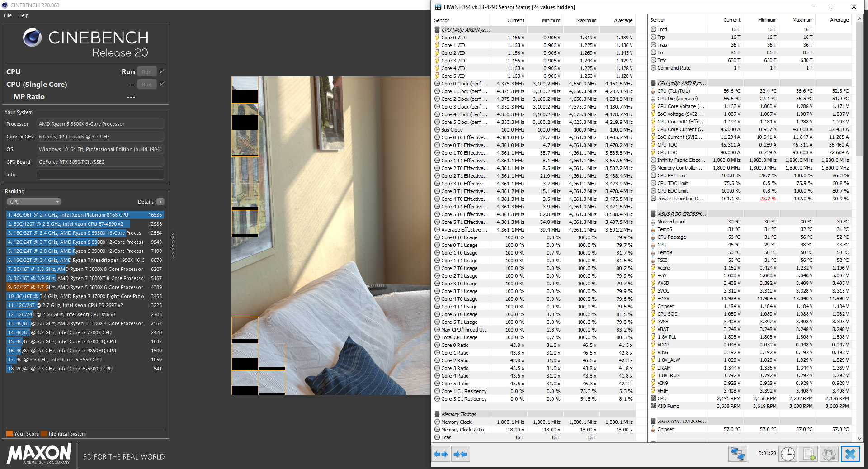The width and height of the screenshot is (868, 469).
Task: Select the Core 3 C1 Residency sensor row
Action: pyautogui.click(x=534, y=399)
